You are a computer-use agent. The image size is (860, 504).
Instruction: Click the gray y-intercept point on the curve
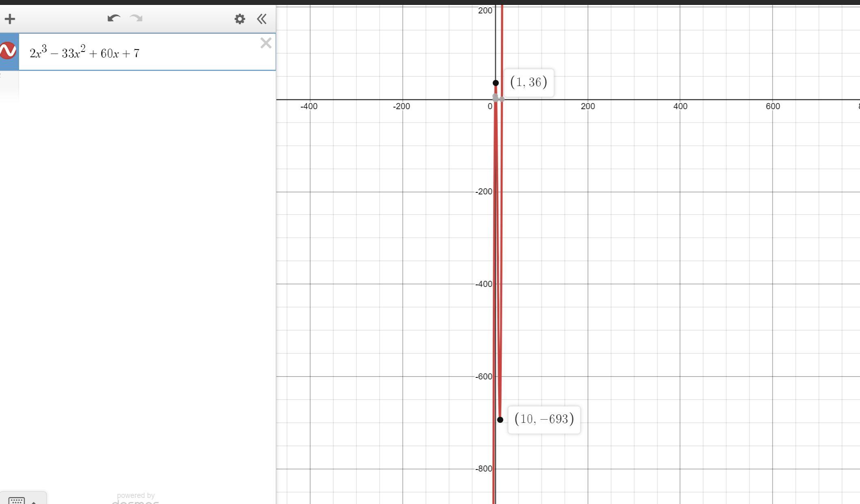496,97
